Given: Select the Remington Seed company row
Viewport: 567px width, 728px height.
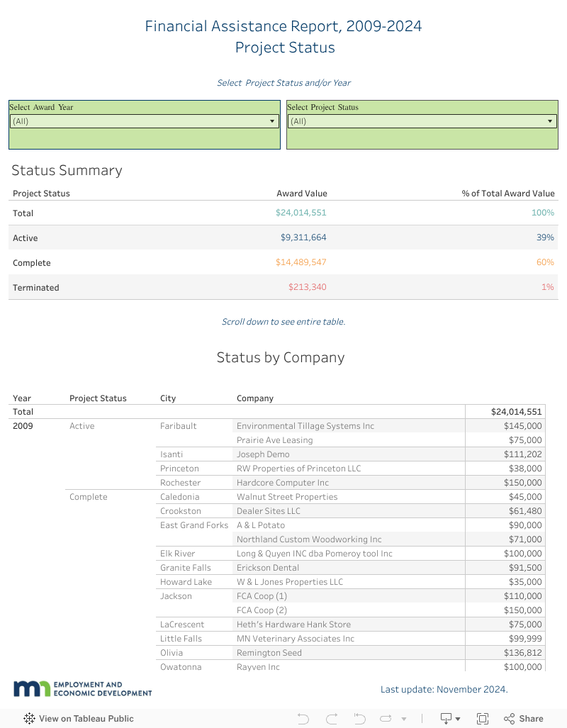Looking at the screenshot, I should (269, 653).
